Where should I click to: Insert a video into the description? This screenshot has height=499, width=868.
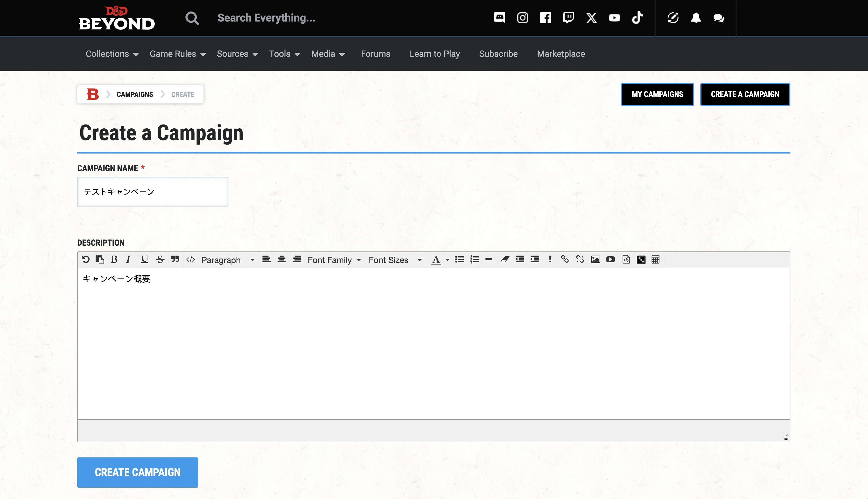610,259
